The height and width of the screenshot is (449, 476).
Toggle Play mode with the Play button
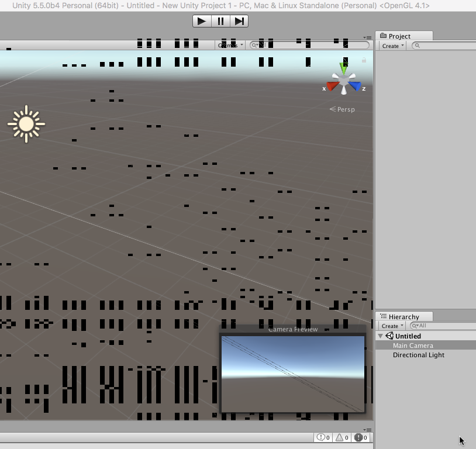201,20
